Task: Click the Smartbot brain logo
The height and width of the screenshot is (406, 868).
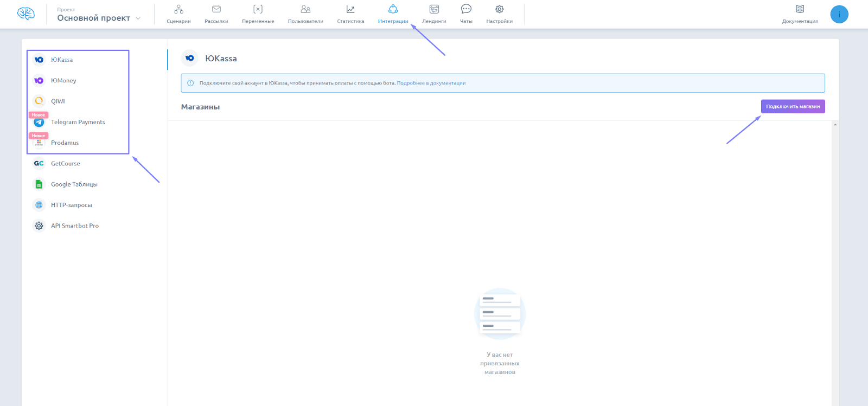Action: pos(25,14)
